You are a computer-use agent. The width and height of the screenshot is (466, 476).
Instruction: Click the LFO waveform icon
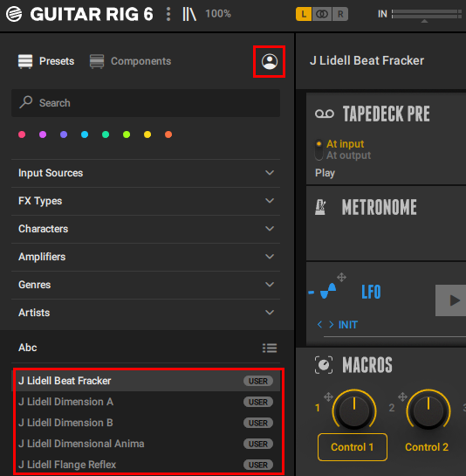coord(328,292)
